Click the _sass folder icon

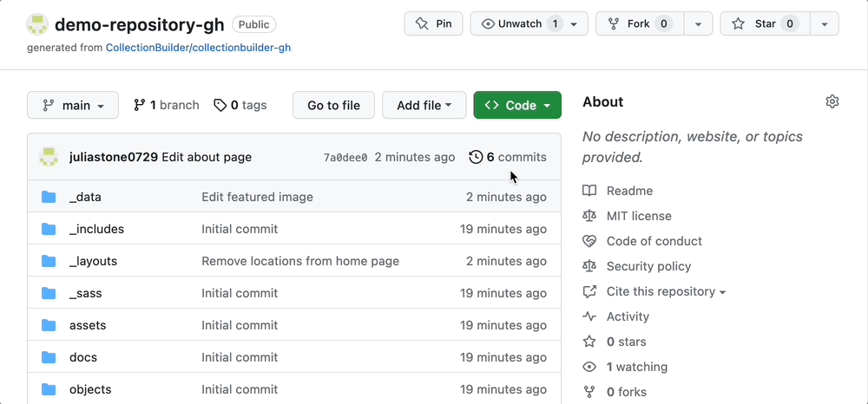pos(49,293)
